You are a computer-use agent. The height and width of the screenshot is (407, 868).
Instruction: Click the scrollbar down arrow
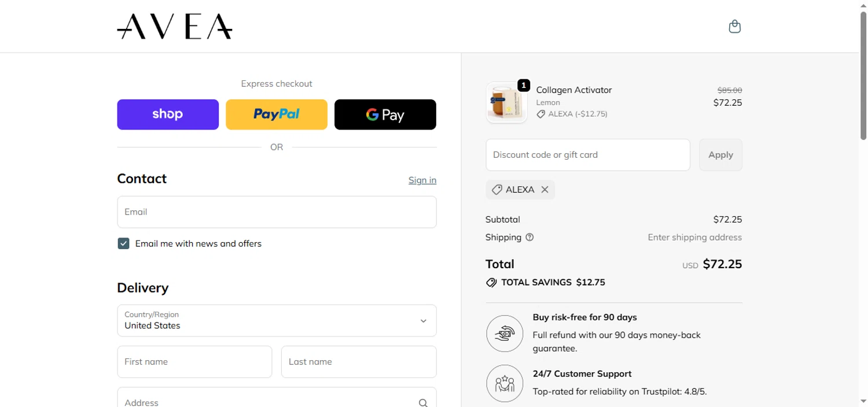click(x=863, y=401)
